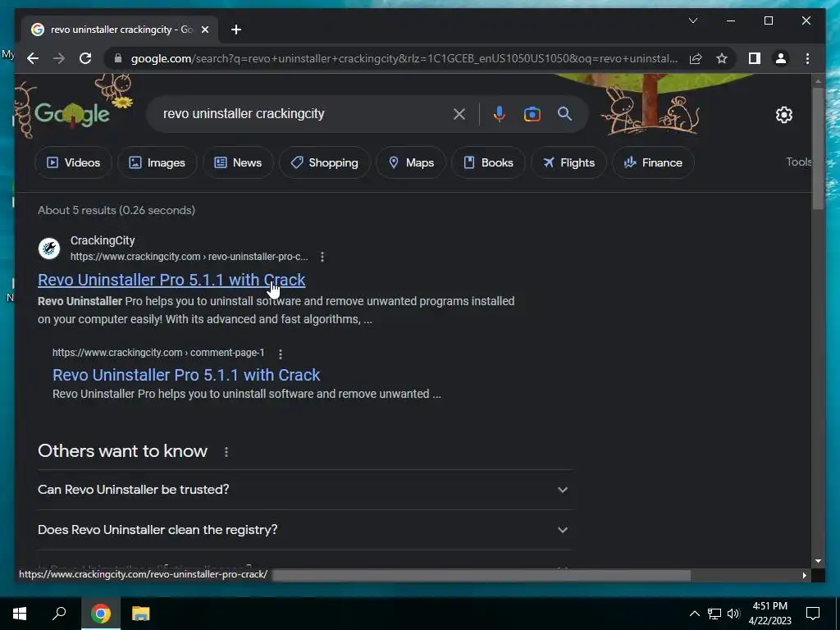Click the vertical scrollbar thumb
Viewport: 840px width, 630px height.
[x=818, y=148]
